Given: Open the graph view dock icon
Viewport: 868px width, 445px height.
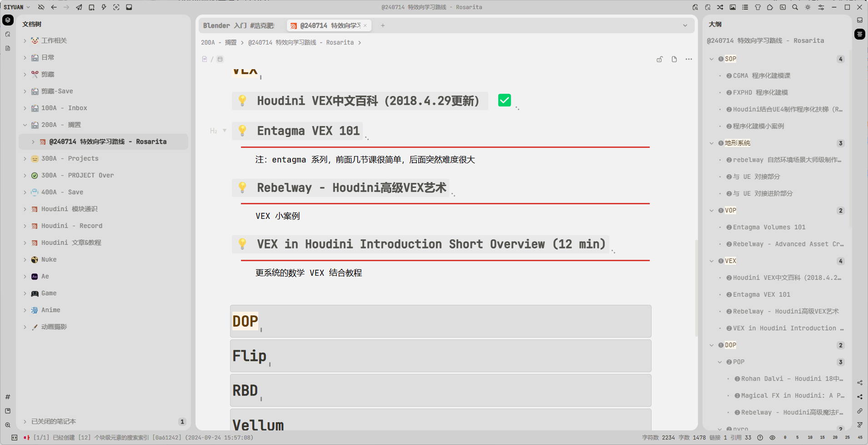Looking at the screenshot, I should (x=860, y=383).
